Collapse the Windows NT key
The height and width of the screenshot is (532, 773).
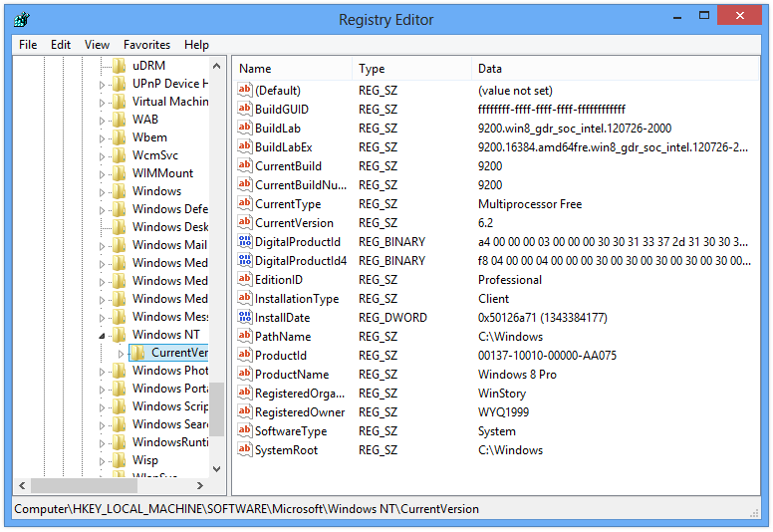(102, 336)
